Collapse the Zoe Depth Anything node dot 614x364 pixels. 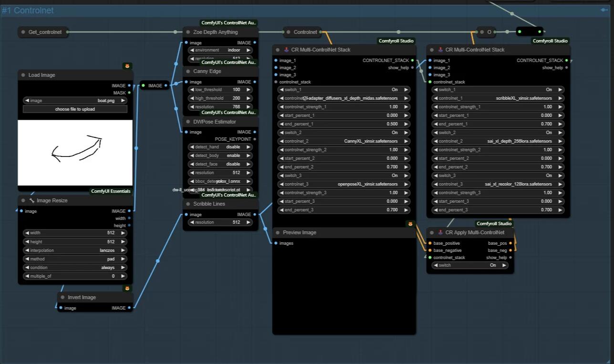coord(188,32)
